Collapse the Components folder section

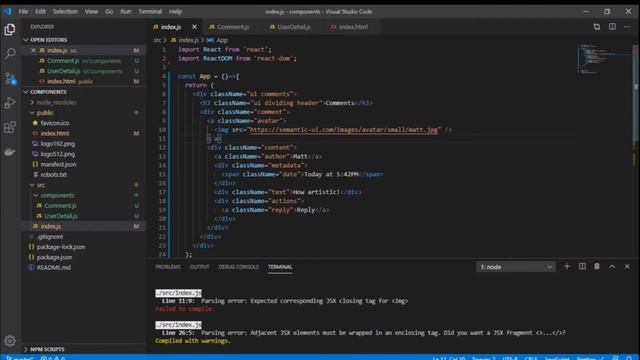pyautogui.click(x=84, y=92)
